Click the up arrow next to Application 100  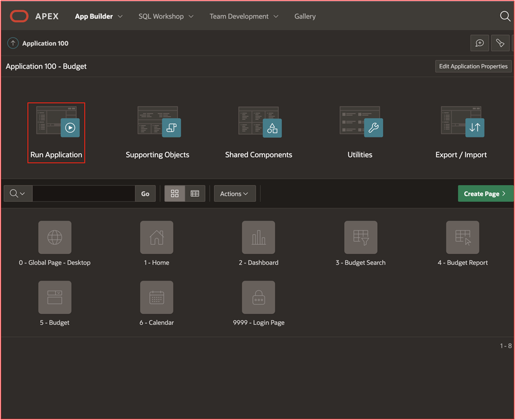pyautogui.click(x=13, y=43)
